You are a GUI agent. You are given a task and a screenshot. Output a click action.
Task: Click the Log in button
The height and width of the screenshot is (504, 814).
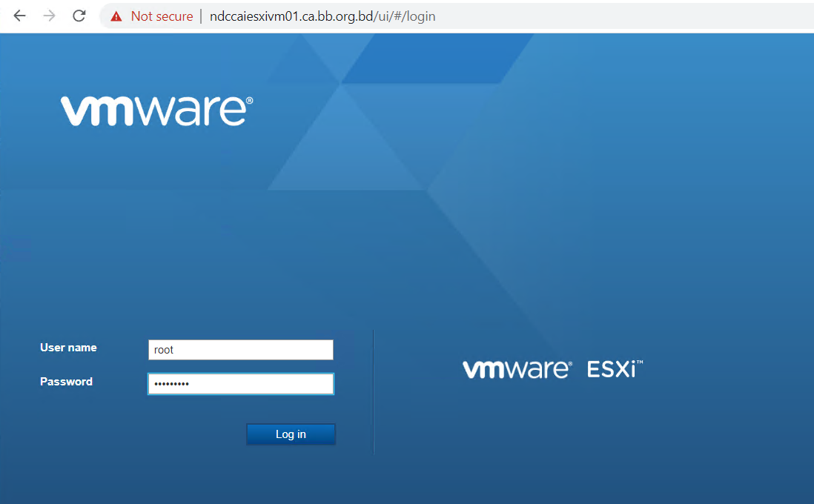pyautogui.click(x=291, y=434)
